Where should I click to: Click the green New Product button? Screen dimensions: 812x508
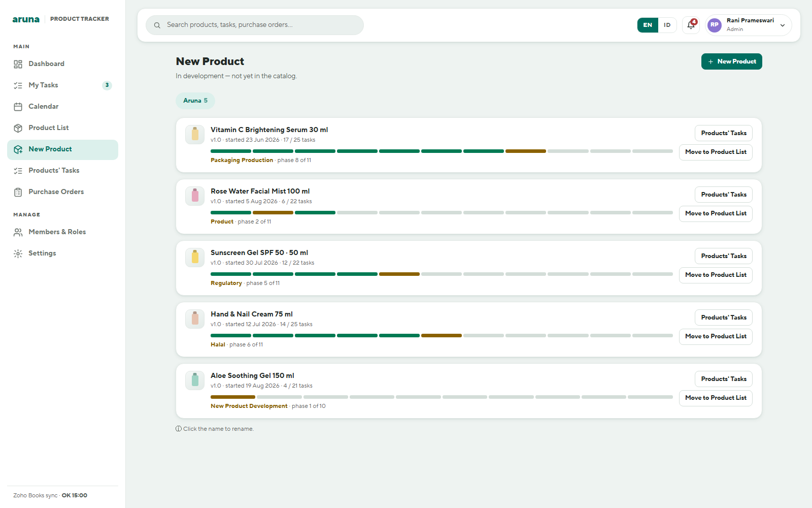pyautogui.click(x=731, y=61)
